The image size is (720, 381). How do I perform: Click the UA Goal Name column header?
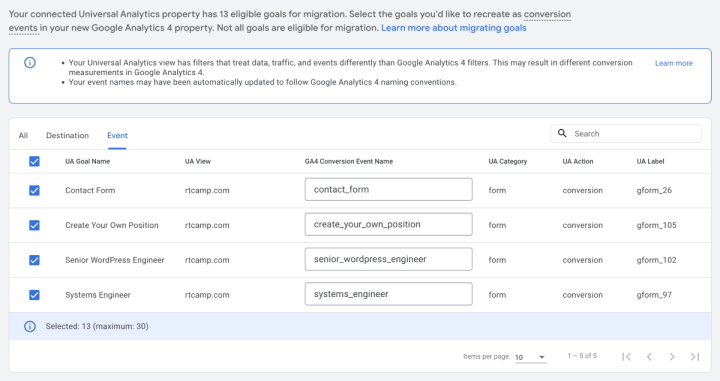click(x=88, y=161)
